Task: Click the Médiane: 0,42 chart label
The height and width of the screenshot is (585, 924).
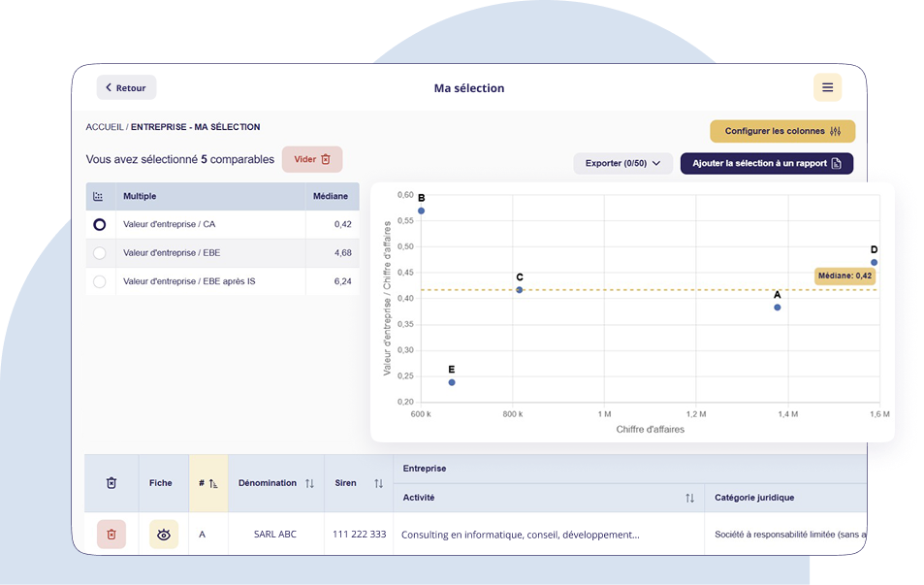Action: point(844,276)
